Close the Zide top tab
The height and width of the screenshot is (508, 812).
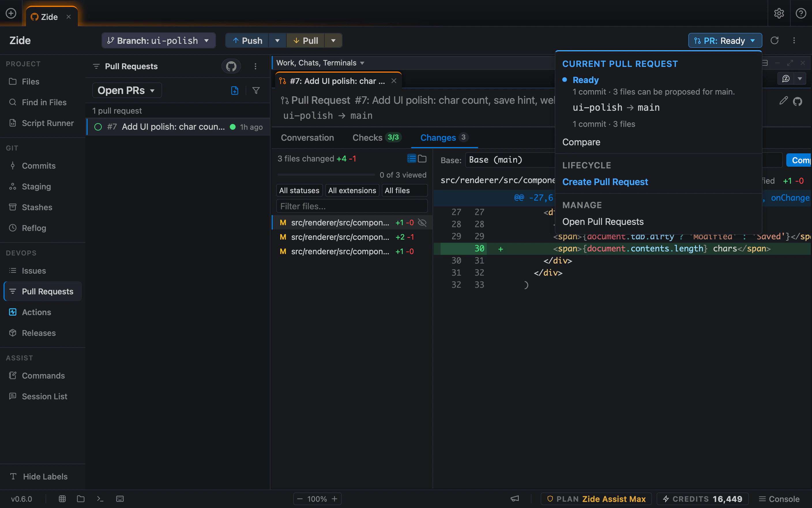69,17
